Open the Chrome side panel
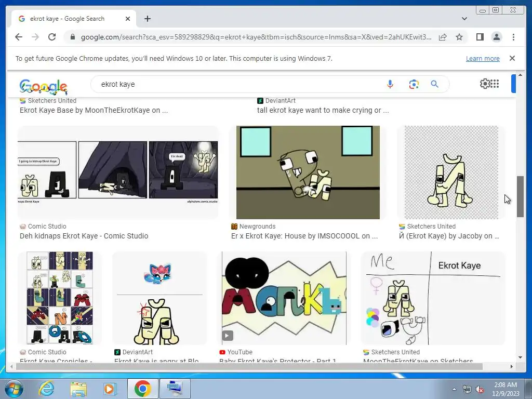The width and height of the screenshot is (532, 399). (480, 37)
